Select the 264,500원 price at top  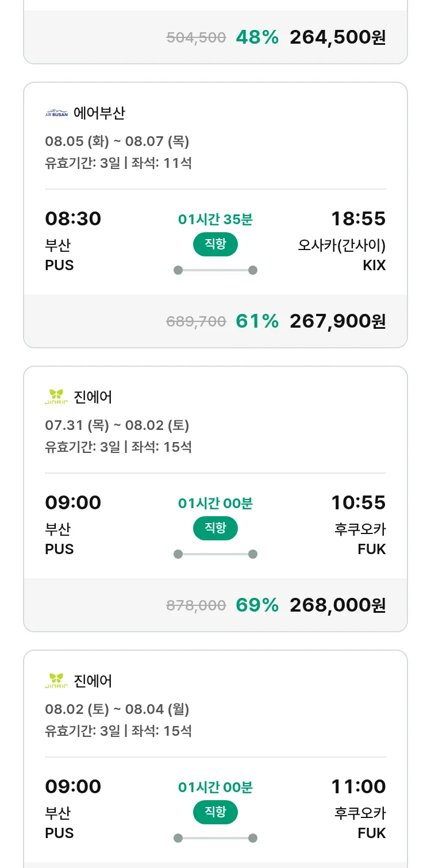(337, 37)
